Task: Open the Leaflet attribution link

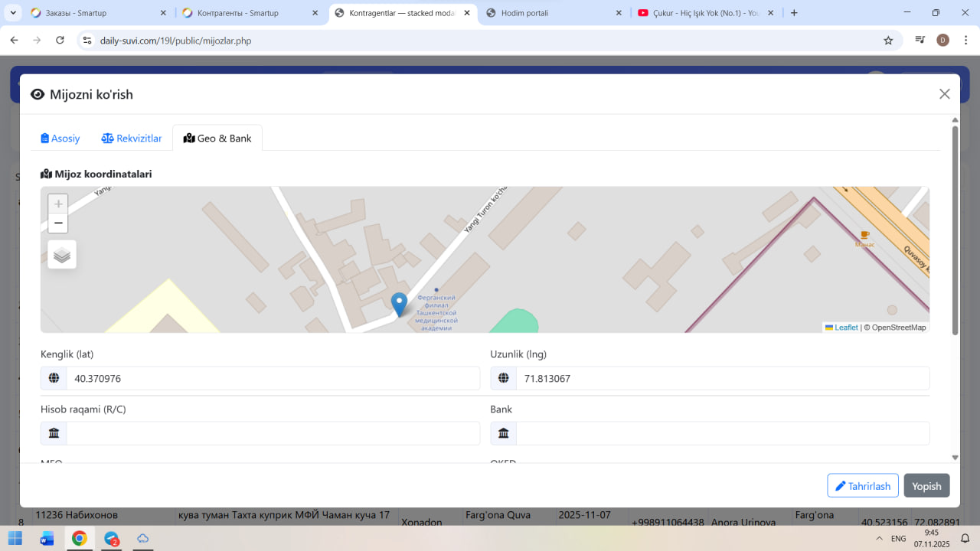Action: pos(845,328)
